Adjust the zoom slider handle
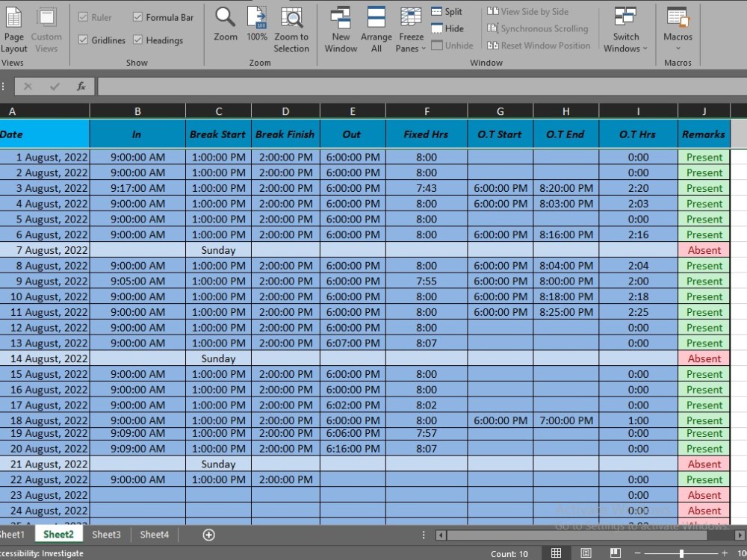Viewport: 747px width, 560px height. click(x=681, y=553)
